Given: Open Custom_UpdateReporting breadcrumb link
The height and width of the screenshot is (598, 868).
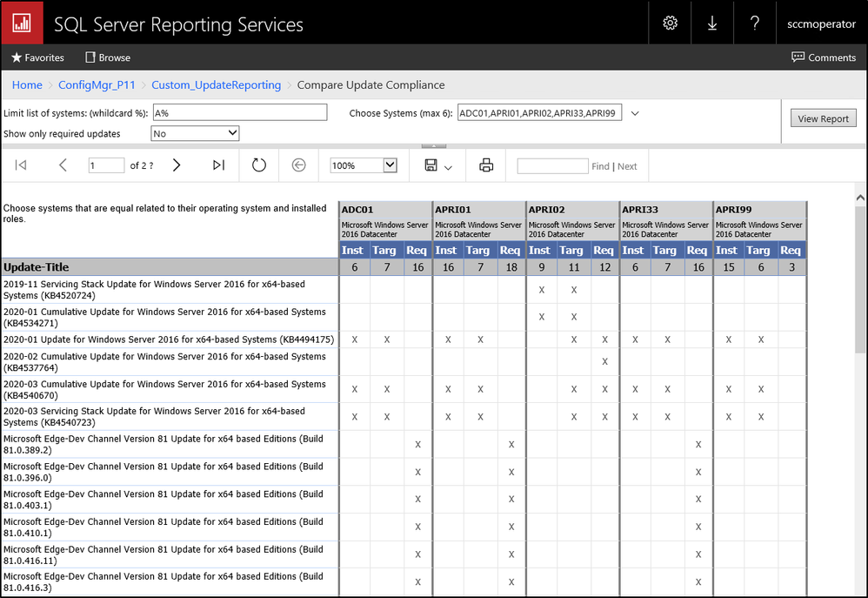Looking at the screenshot, I should pyautogui.click(x=216, y=84).
